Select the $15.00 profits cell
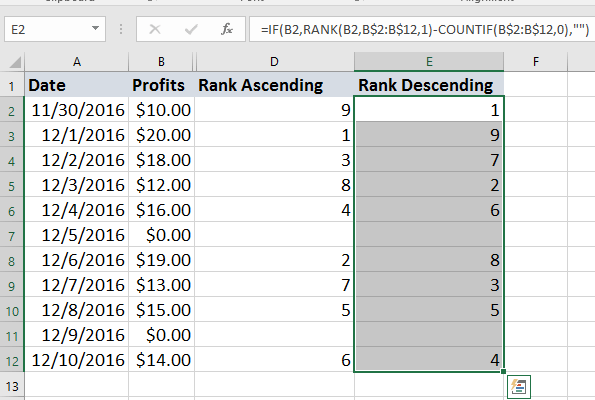The width and height of the screenshot is (595, 400). click(x=162, y=310)
